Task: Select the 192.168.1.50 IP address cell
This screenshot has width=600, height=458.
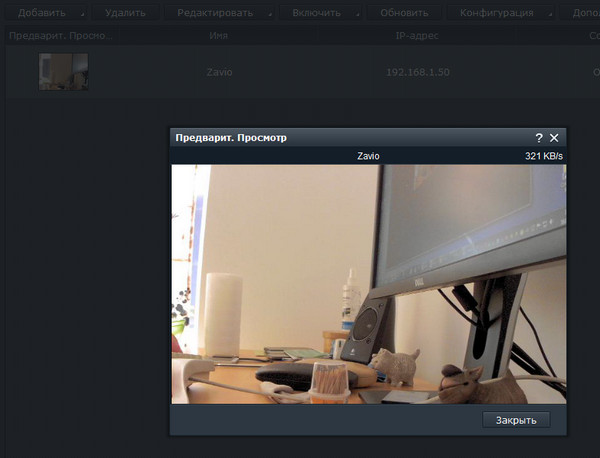Action: [x=417, y=72]
